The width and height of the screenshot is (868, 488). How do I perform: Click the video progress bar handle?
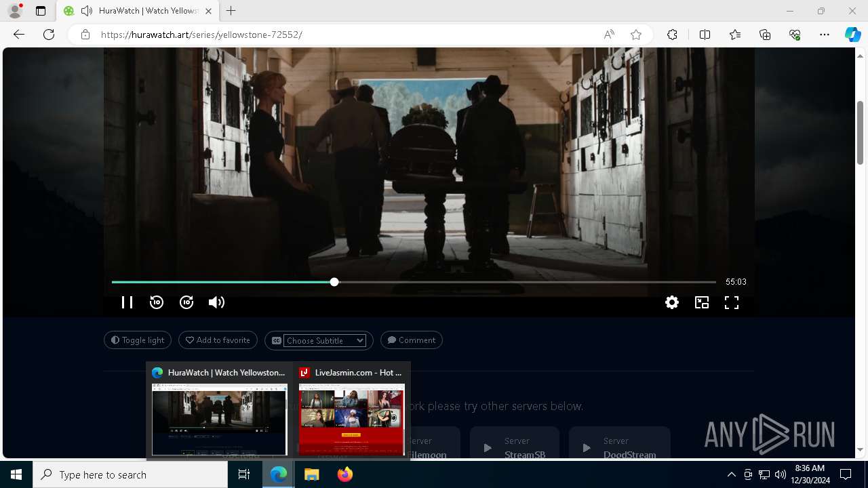tap(334, 282)
